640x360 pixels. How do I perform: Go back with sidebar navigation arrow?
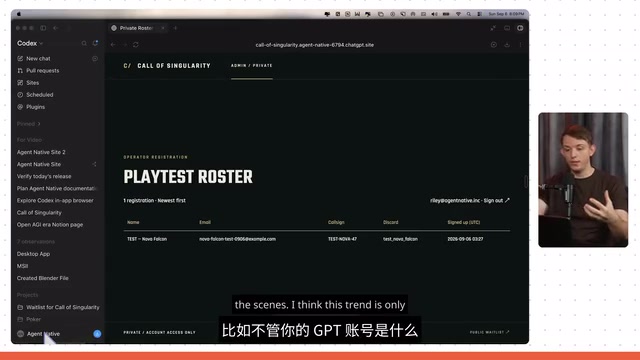coord(56,28)
